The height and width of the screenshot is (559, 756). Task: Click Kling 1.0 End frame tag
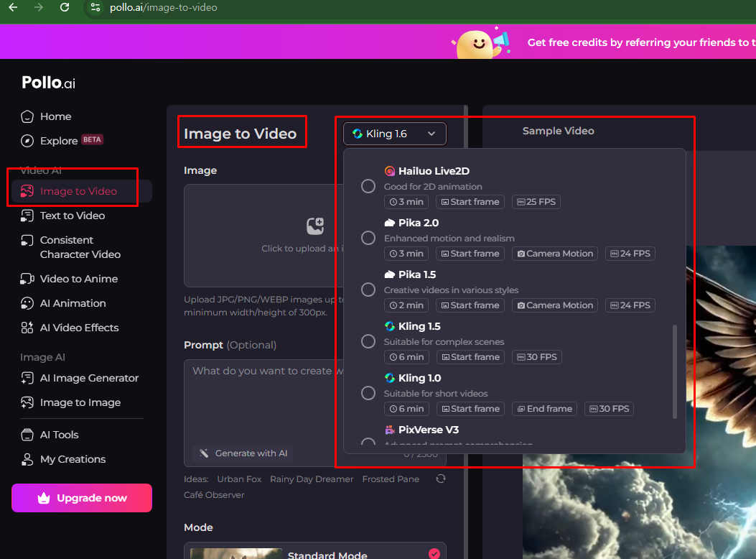click(545, 409)
